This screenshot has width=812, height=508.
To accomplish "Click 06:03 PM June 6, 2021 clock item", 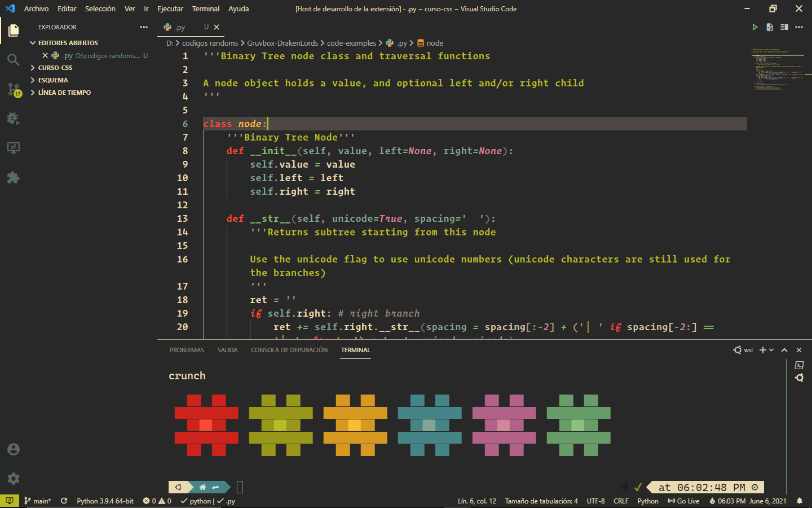I will point(748,501).
